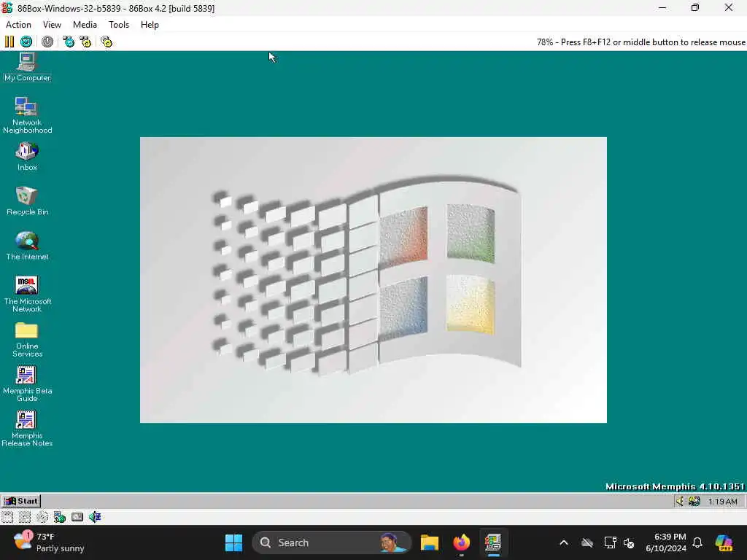Click the second floppy status bar icon
Image resolution: width=747 pixels, height=560 pixels.
coord(25,517)
